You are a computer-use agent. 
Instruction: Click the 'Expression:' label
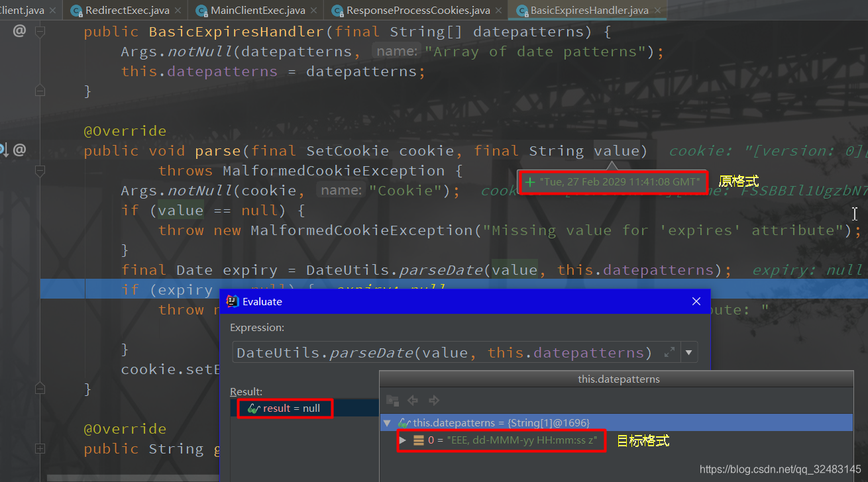(257, 328)
